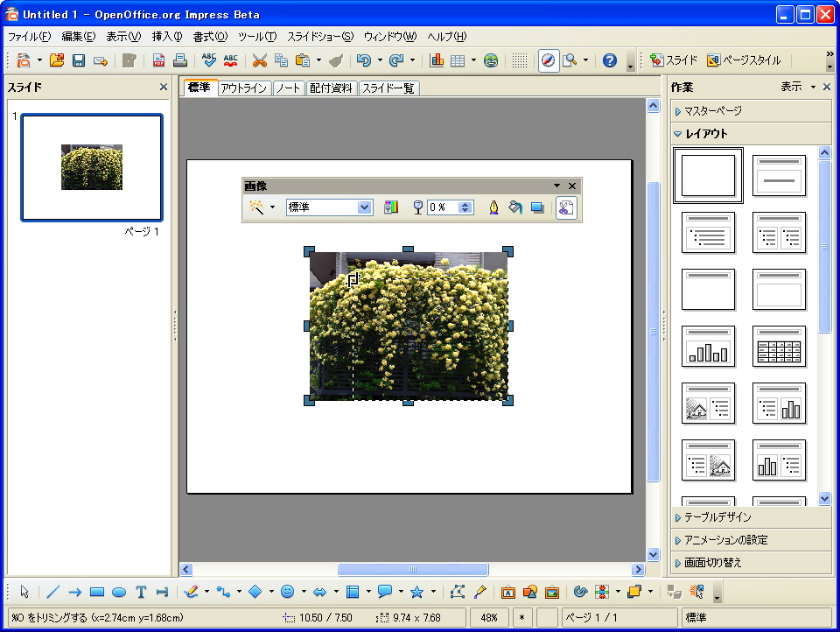The height and width of the screenshot is (632, 840).
Task: Toggle the Edit points tool
Action: 457,592
